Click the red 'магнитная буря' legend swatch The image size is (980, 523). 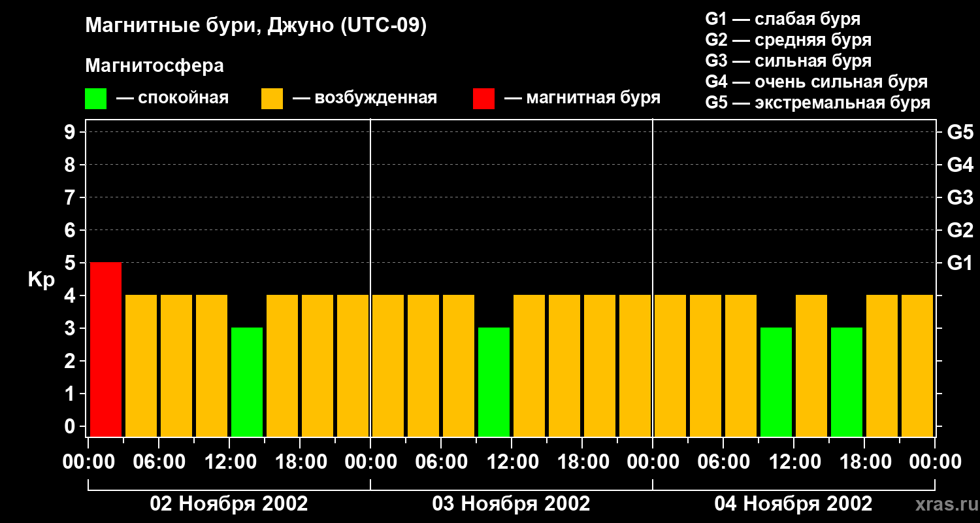pos(483,99)
